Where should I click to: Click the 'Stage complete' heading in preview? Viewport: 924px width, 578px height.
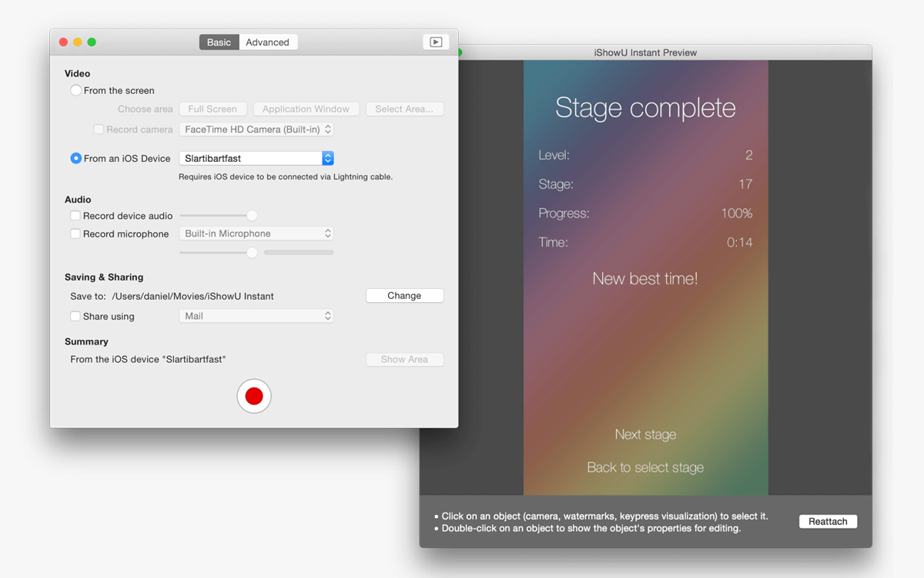[645, 108]
